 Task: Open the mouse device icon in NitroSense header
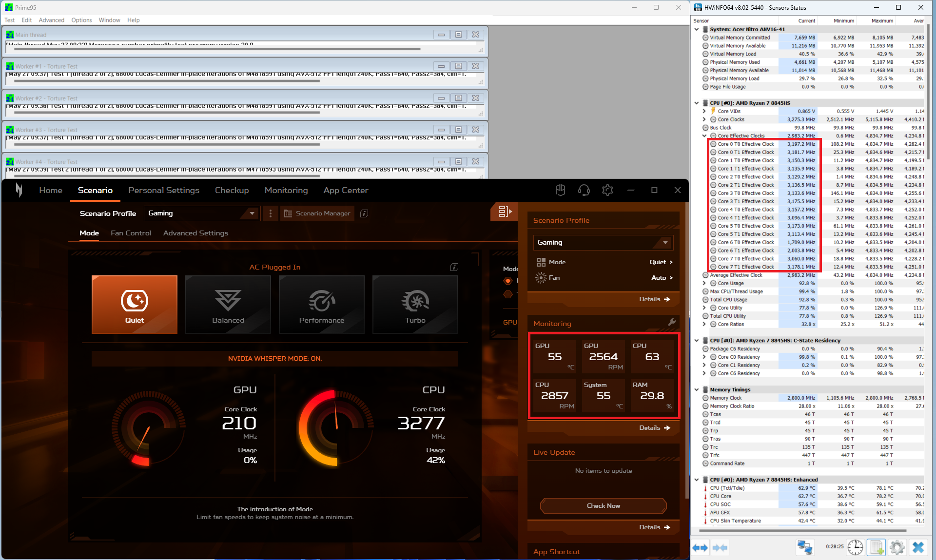click(560, 190)
